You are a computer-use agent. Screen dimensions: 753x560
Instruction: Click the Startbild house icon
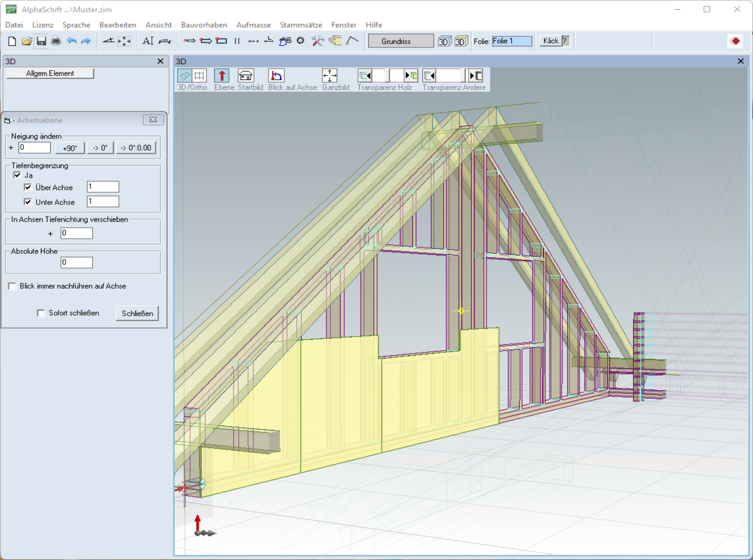(x=246, y=76)
